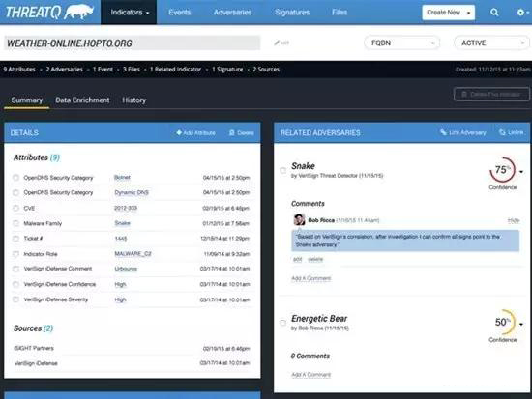Jump to 1 Related Indicator in summary bar
Image resolution: width=532 pixels, height=399 pixels.
click(175, 70)
